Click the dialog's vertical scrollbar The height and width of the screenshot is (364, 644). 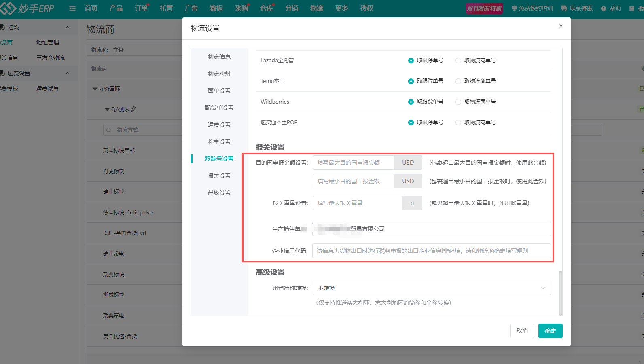coord(560,293)
